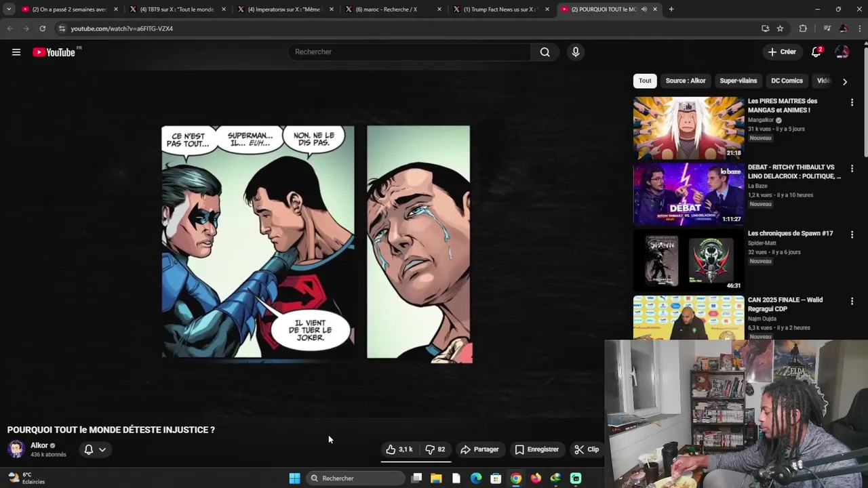This screenshot has height=488, width=868.
Task: Open a new browser tab
Action: 671,9
